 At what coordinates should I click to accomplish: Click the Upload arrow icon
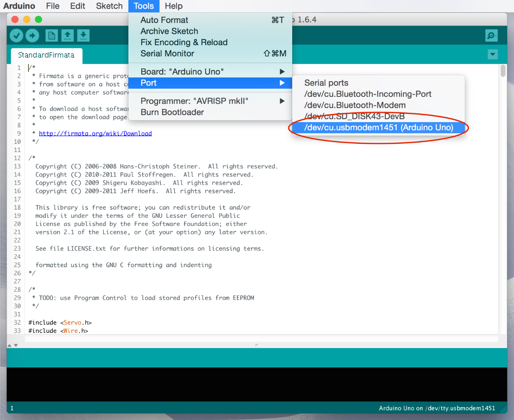32,35
